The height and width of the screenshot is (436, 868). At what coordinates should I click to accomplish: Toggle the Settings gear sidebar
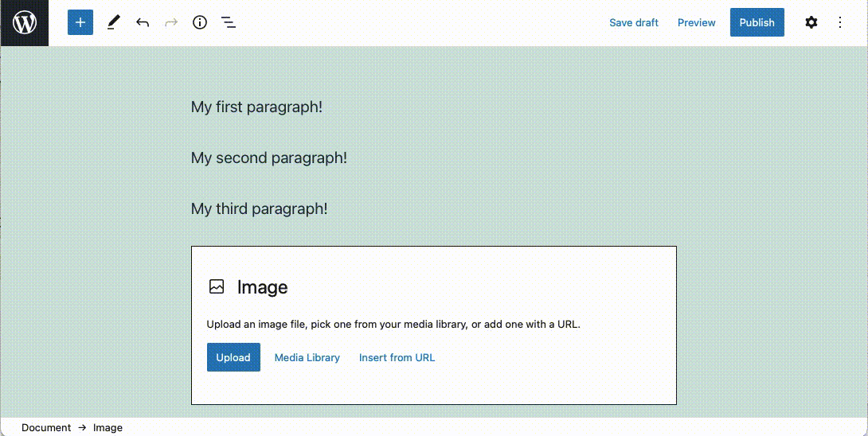(x=811, y=22)
